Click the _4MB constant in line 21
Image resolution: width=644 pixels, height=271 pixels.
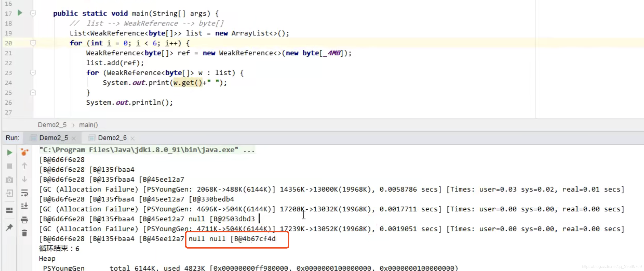click(332, 53)
